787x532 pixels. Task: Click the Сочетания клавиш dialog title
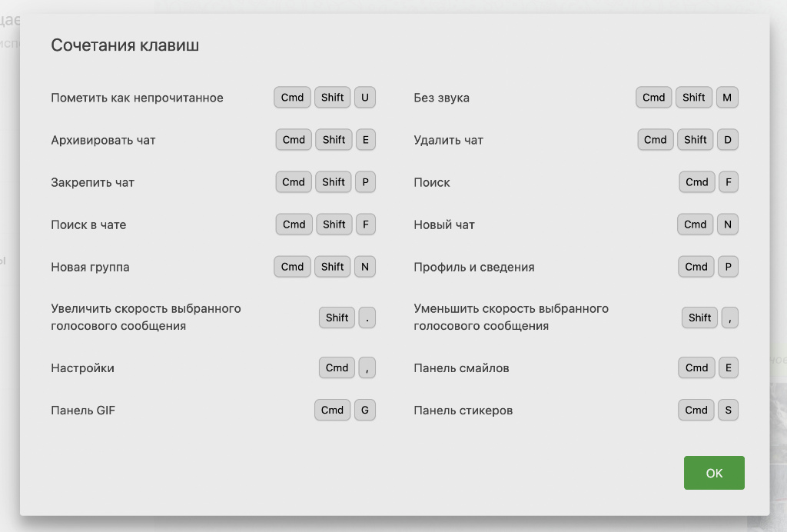[x=125, y=45]
